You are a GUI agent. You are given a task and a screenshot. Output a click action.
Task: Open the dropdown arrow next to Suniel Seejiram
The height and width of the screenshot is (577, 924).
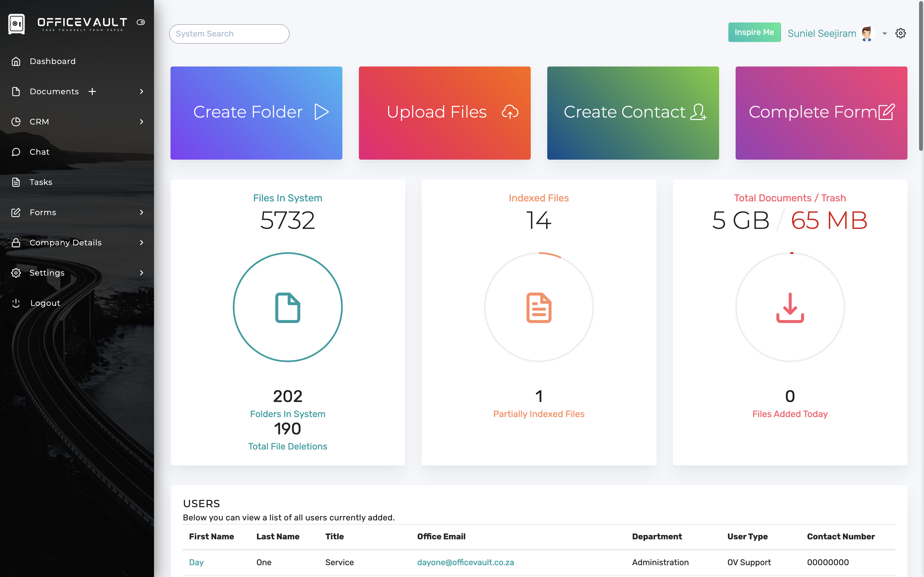884,34
